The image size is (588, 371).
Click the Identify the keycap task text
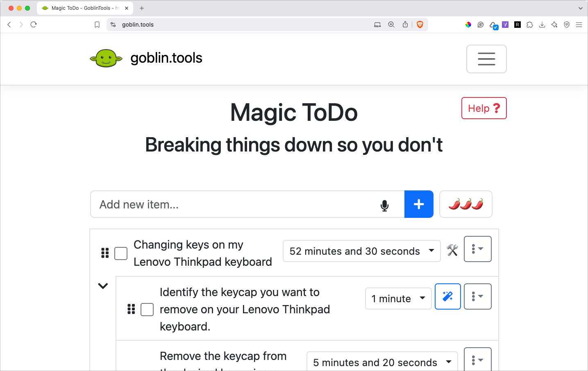[245, 309]
